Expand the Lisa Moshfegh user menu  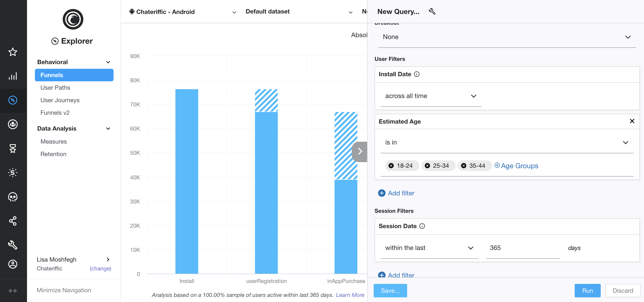pyautogui.click(x=108, y=259)
